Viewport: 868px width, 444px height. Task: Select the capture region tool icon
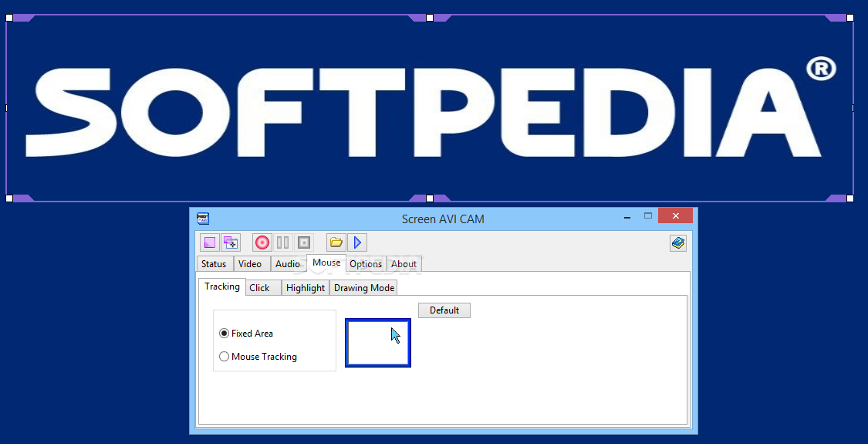tap(209, 242)
